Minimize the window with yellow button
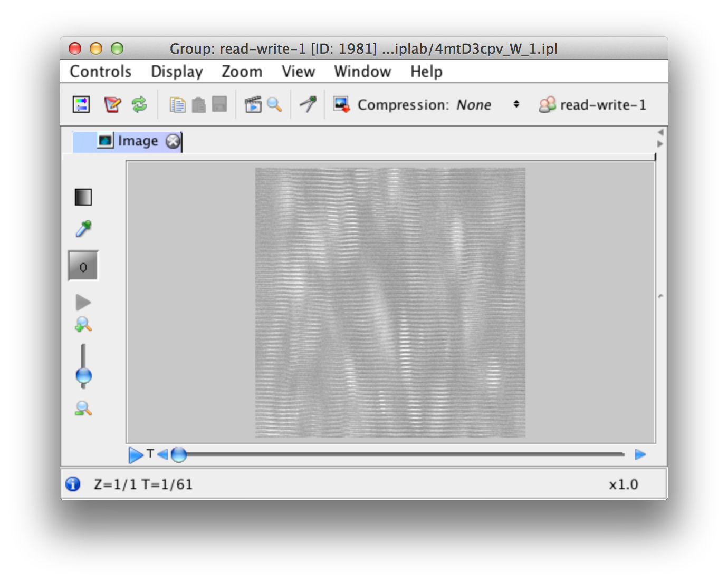Viewport: 728px width, 583px height. (x=96, y=48)
